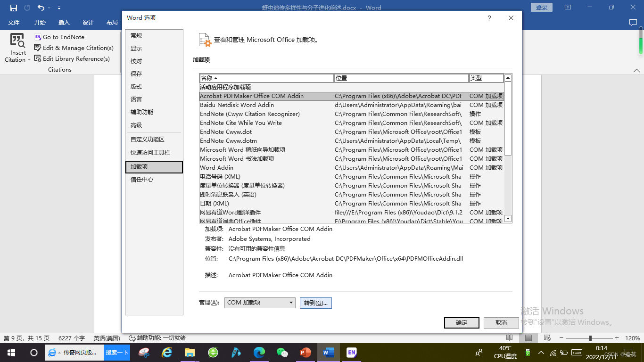
Task: Select Microsoft Word 书法加载项 row
Action: coord(351,159)
